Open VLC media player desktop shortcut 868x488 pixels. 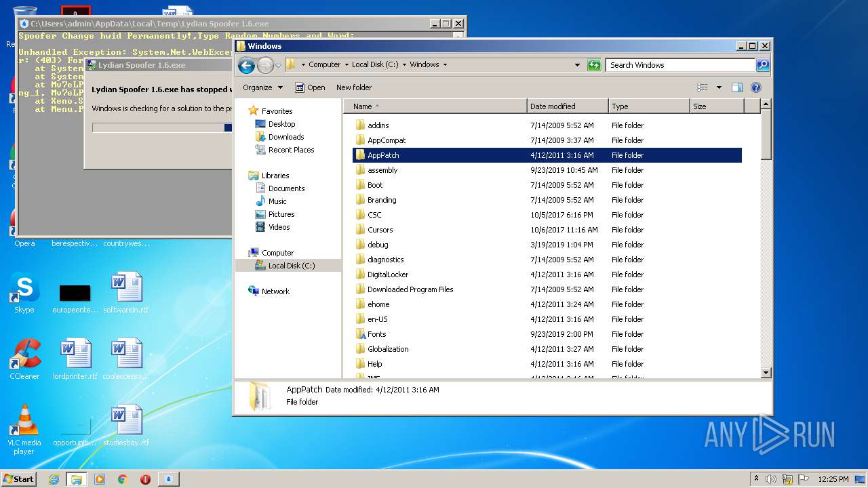(x=24, y=430)
